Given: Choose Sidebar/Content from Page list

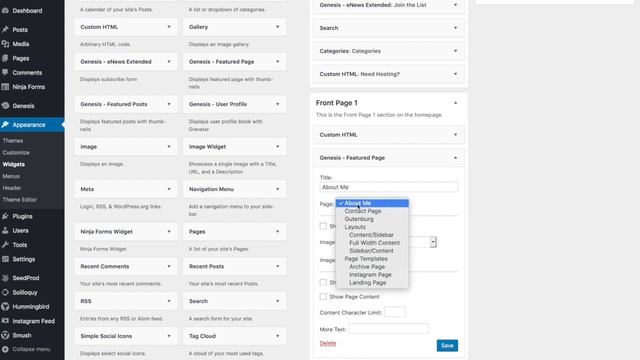Looking at the screenshot, I should point(372,251).
